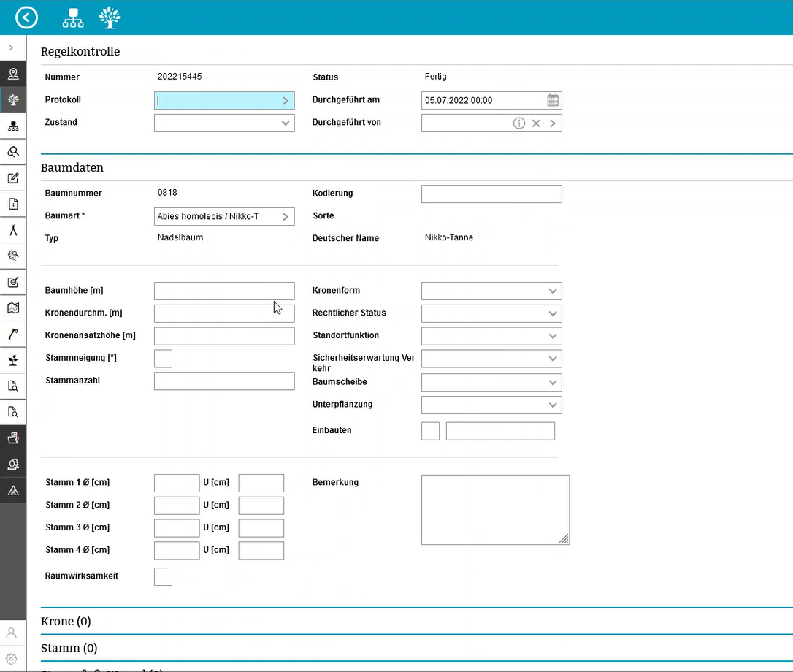793x672 pixels.
Task: Open the hierarchy structure icon in the header
Action: (x=73, y=18)
